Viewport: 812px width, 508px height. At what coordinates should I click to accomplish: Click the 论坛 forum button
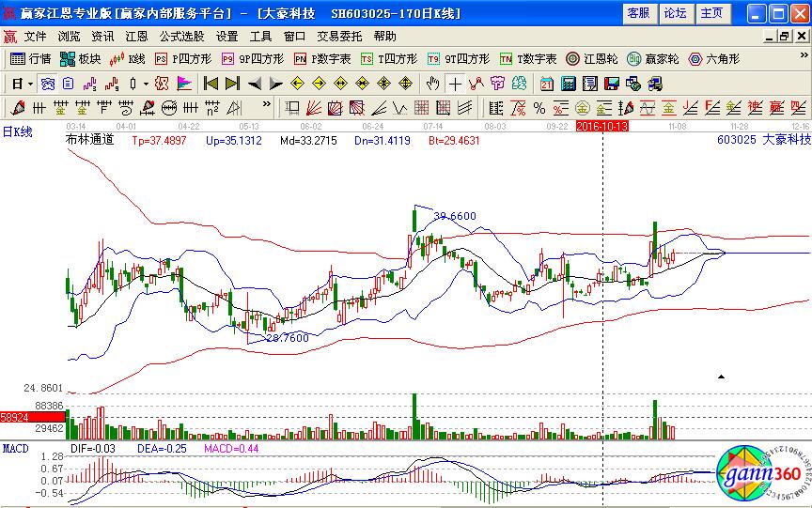pos(675,13)
